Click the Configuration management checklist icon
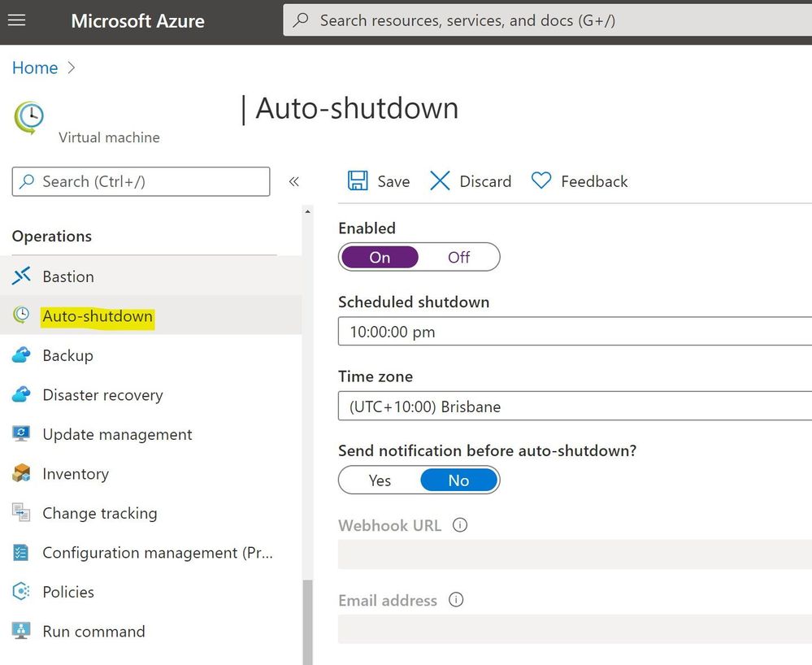 [20, 552]
